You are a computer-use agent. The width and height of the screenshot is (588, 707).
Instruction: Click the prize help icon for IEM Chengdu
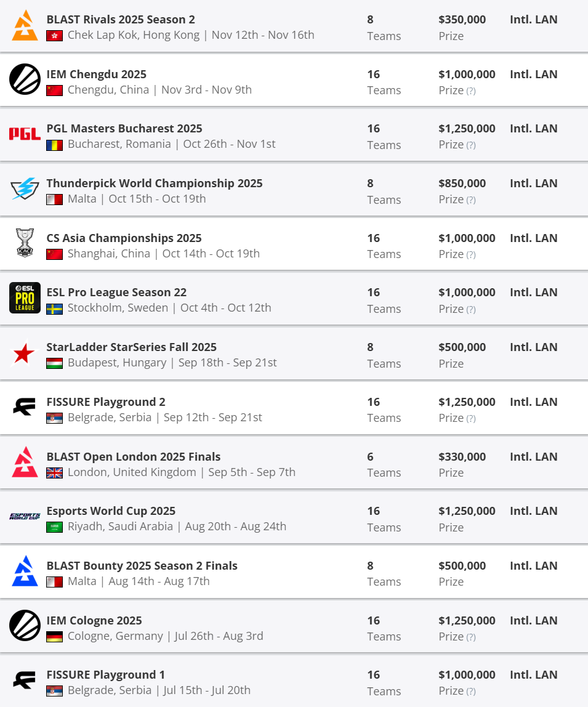[471, 91]
